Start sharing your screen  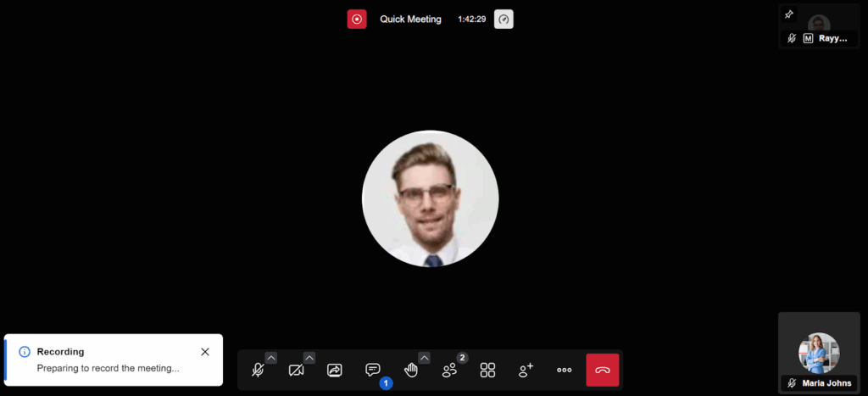point(334,371)
